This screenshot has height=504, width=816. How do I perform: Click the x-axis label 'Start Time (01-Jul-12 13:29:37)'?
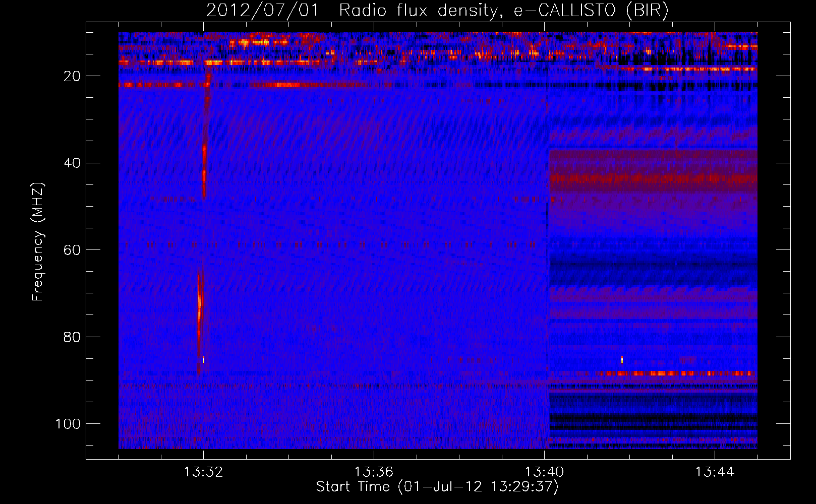pos(437,487)
